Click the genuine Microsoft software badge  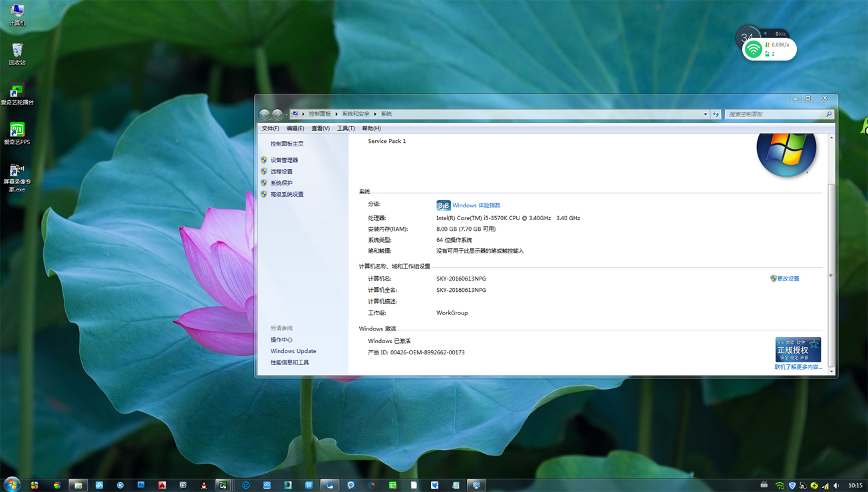tap(797, 349)
